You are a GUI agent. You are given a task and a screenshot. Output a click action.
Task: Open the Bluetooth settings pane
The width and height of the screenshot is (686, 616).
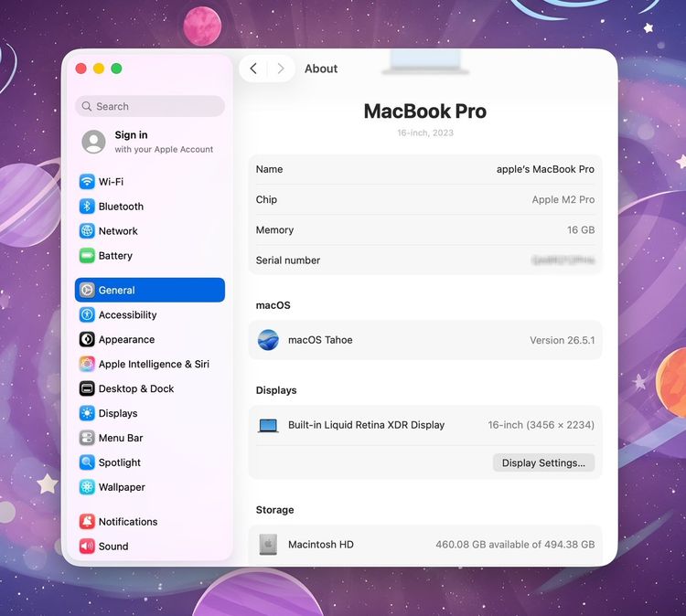(x=150, y=207)
